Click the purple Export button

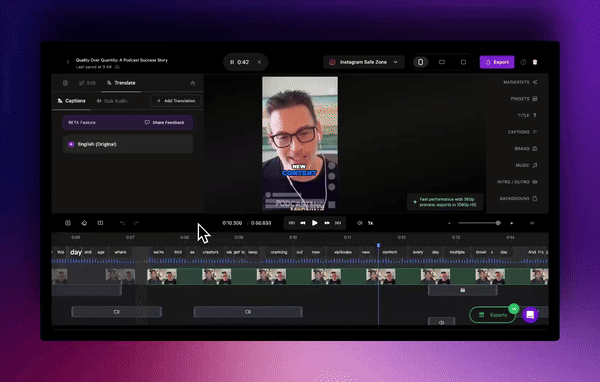point(497,62)
